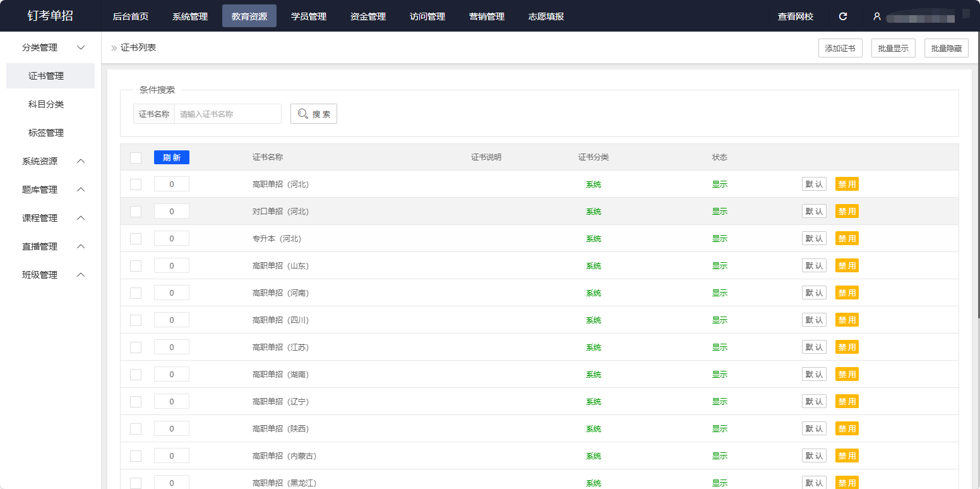Click the 高职单招（陕西）certificate name
Viewport: 980px width, 489px height.
point(280,429)
